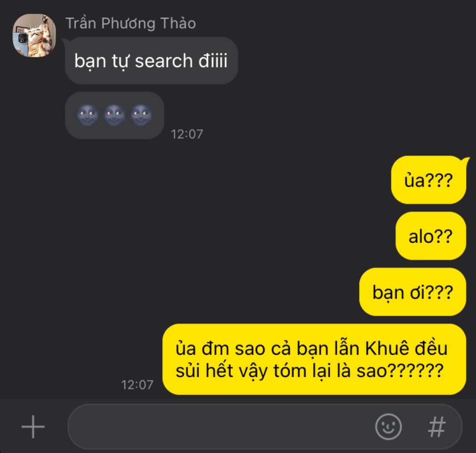Select the first moon face emoji
The width and height of the screenshot is (476, 453).
point(88,115)
